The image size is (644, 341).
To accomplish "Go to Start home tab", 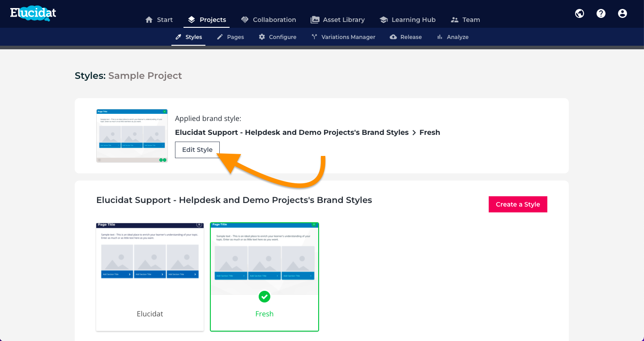I will click(159, 20).
